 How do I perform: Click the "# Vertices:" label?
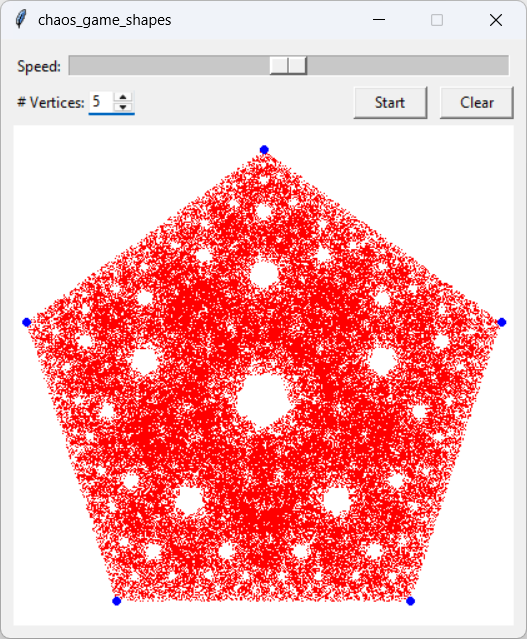coord(51,102)
